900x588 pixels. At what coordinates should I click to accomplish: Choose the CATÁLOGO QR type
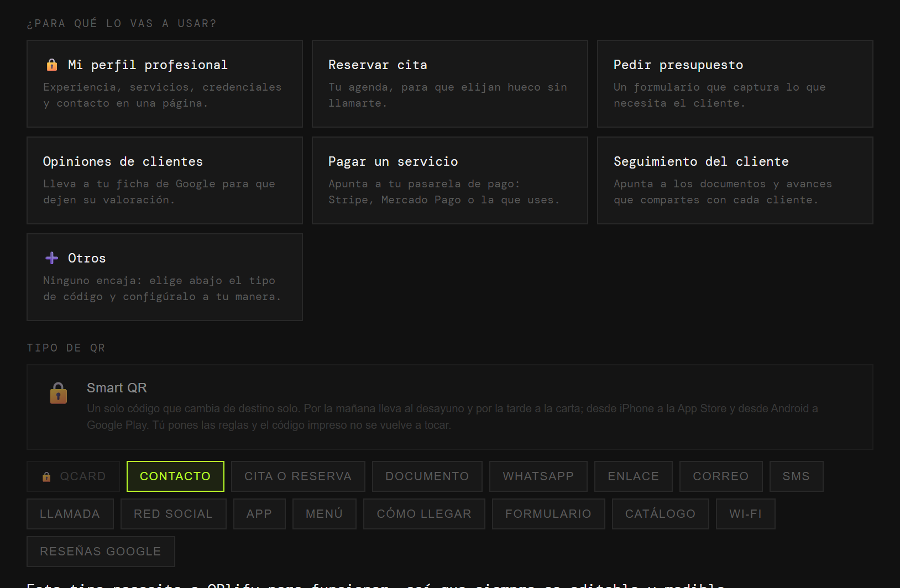coord(661,514)
